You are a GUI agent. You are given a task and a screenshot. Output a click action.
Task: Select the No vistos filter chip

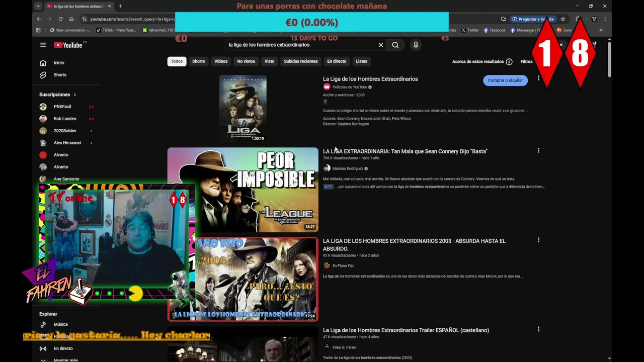[x=246, y=61]
